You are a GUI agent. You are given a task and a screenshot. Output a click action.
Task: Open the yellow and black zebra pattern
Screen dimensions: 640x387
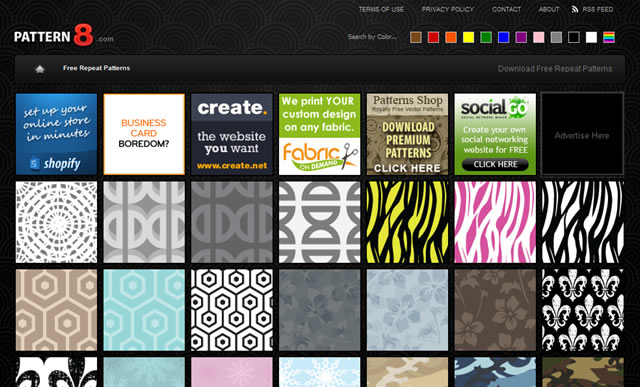407,222
